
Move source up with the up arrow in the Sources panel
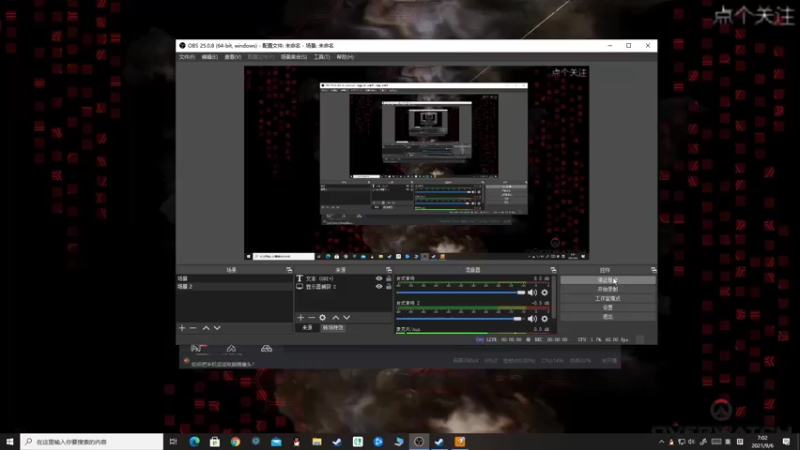pos(336,317)
